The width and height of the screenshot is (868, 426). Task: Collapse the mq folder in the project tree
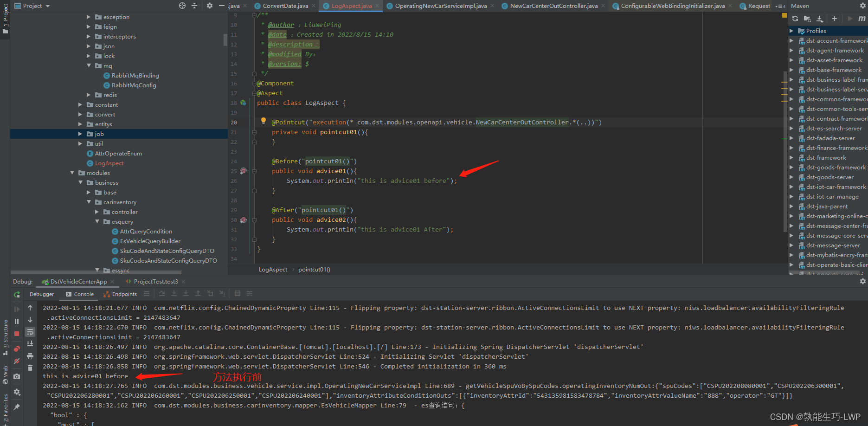(x=90, y=65)
